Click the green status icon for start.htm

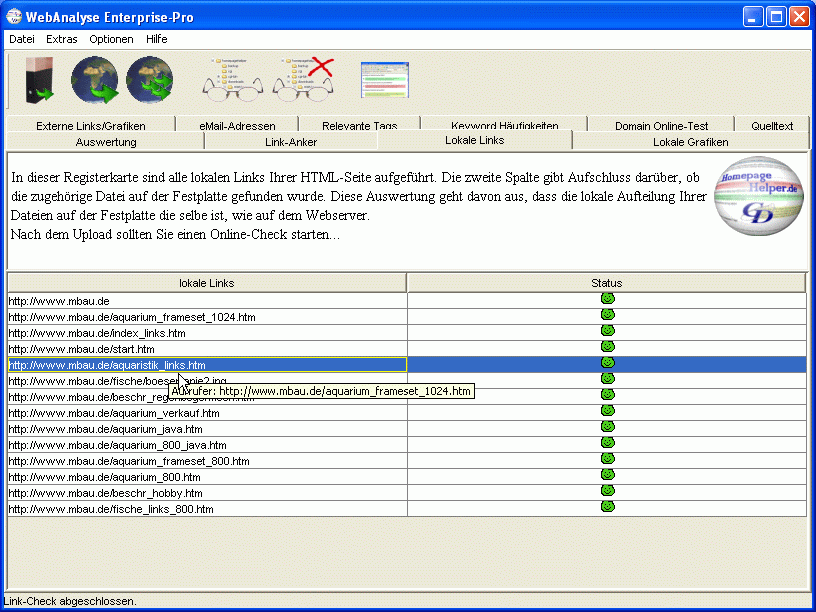pyautogui.click(x=607, y=347)
